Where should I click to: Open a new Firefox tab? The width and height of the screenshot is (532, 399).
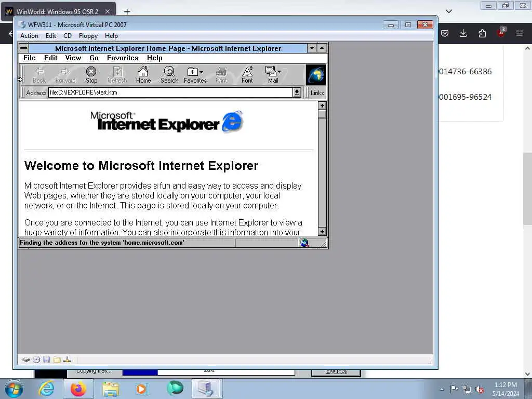[127, 11]
